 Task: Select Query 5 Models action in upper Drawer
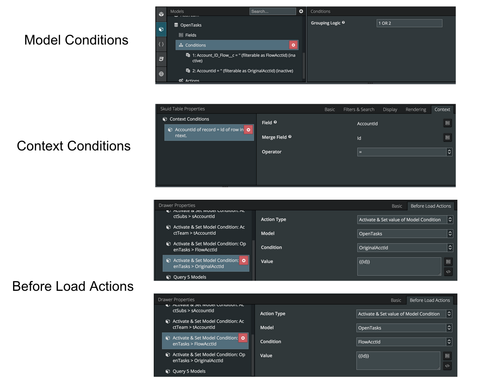tap(189, 277)
